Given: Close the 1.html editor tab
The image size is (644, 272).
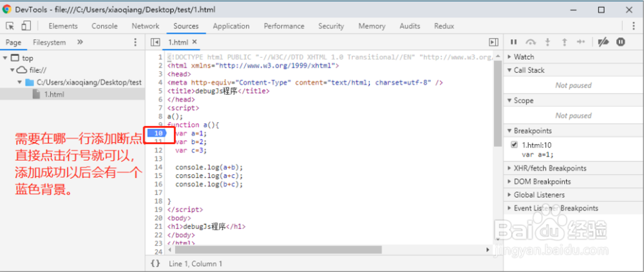Looking at the screenshot, I should [194, 42].
